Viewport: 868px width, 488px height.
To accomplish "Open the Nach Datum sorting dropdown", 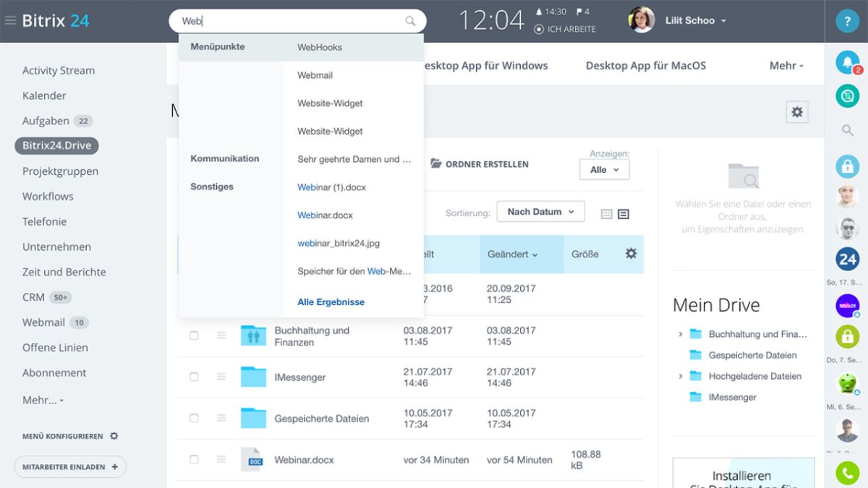I will (x=540, y=212).
